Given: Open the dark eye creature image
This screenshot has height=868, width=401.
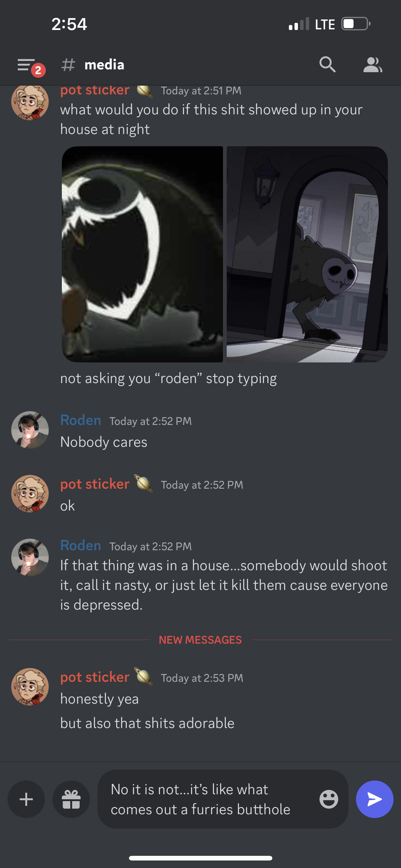Looking at the screenshot, I should [x=142, y=254].
